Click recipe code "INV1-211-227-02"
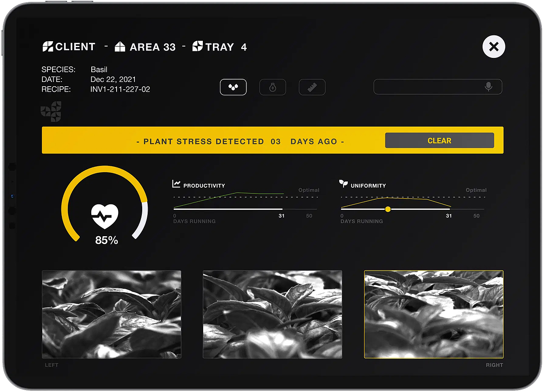This screenshot has height=392, width=544. pyautogui.click(x=120, y=89)
